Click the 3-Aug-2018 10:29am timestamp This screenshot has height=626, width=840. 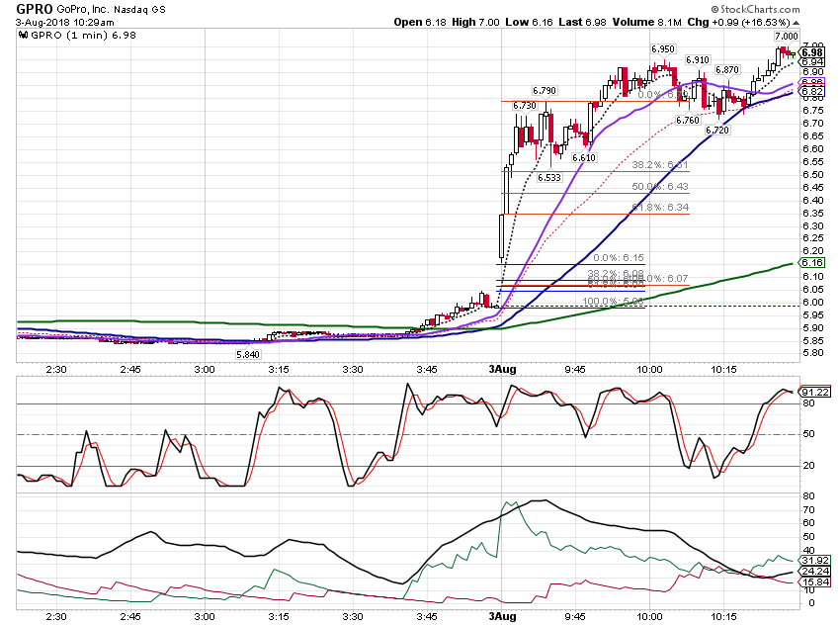65,23
